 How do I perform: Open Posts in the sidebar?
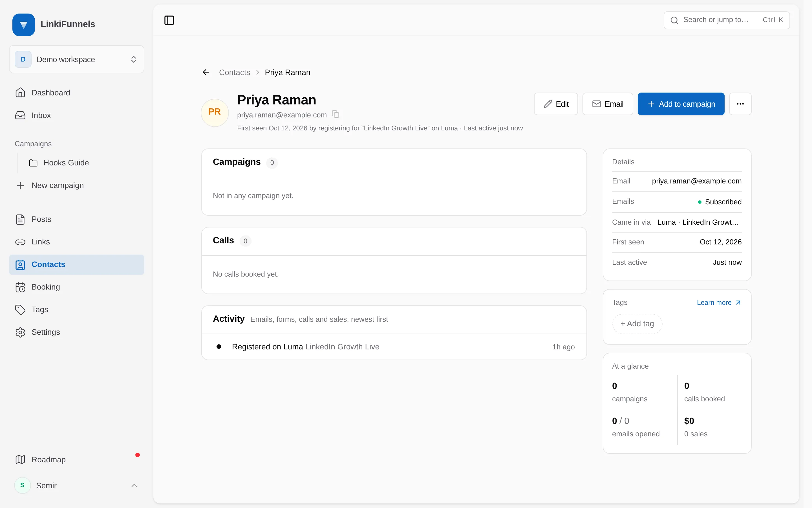(x=76, y=219)
